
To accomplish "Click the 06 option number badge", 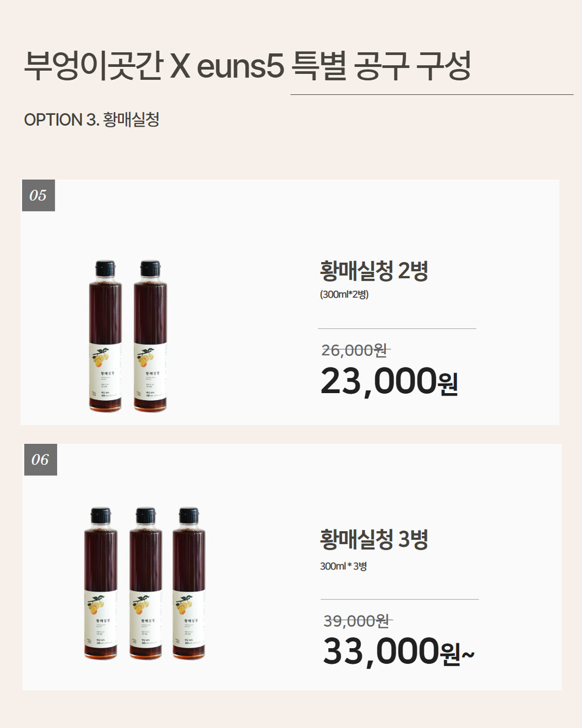I will (40, 460).
